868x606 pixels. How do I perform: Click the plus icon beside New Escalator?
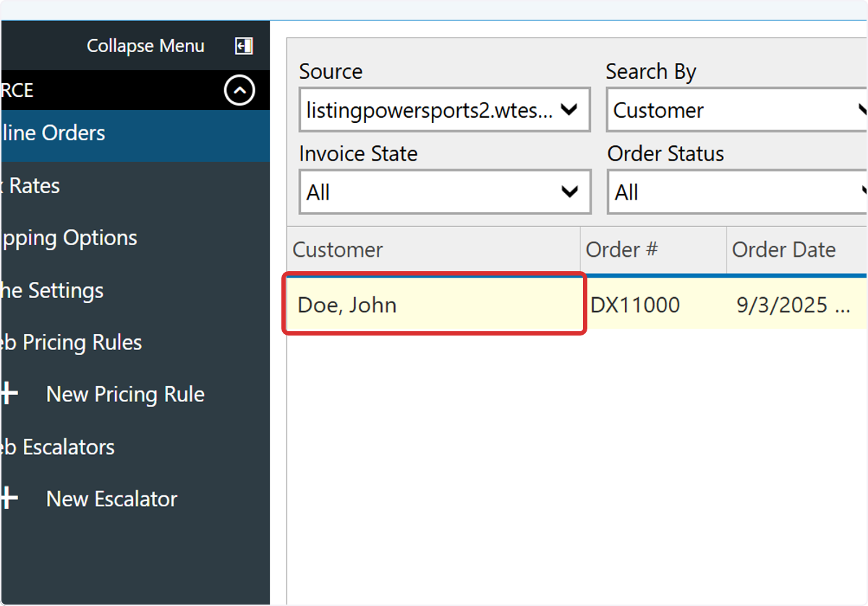9,499
